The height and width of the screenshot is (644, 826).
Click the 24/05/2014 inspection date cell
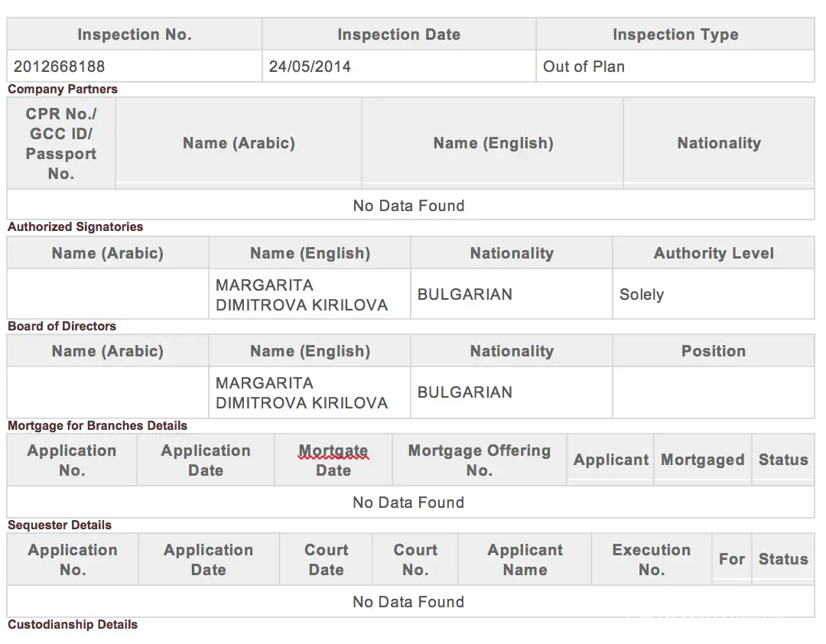[310, 67]
